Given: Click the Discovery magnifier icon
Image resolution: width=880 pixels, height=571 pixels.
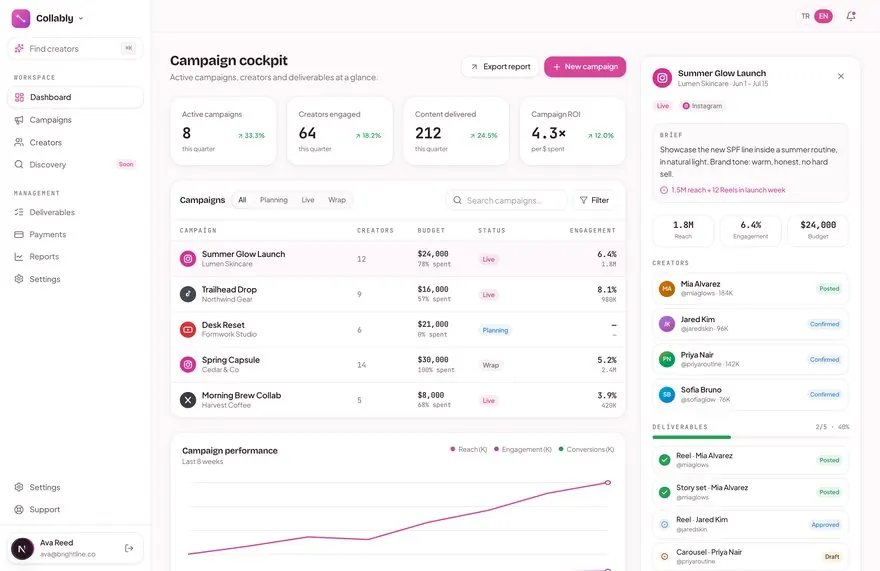Looking at the screenshot, I should (19, 165).
